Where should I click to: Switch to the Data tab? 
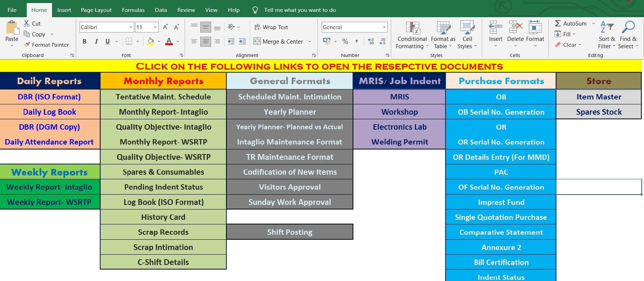click(161, 10)
